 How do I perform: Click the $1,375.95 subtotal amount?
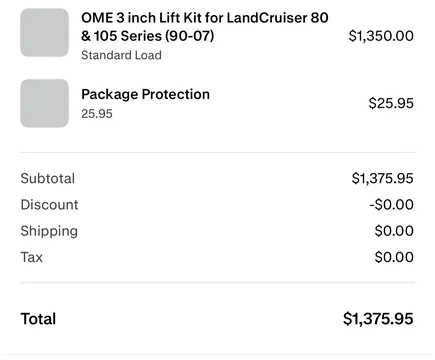[x=382, y=178]
